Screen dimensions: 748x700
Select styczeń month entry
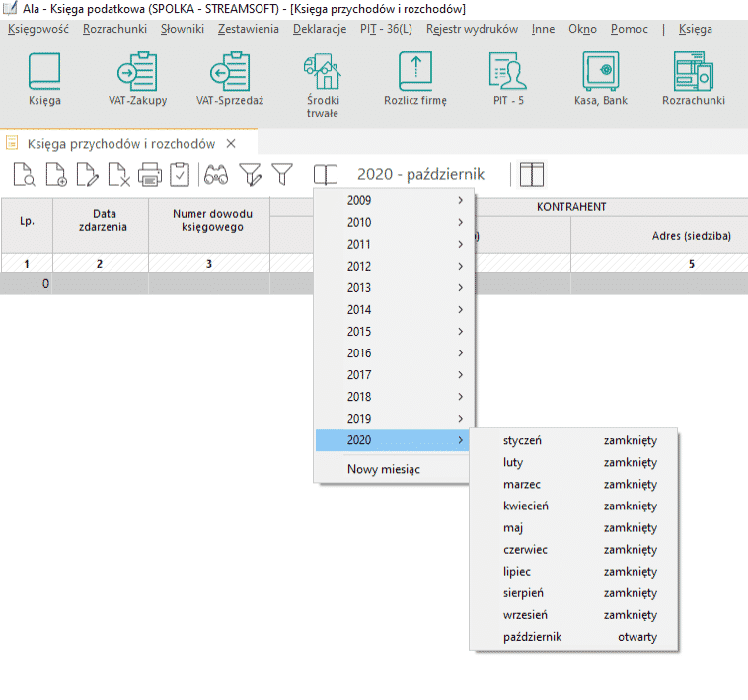pyautogui.click(x=574, y=440)
